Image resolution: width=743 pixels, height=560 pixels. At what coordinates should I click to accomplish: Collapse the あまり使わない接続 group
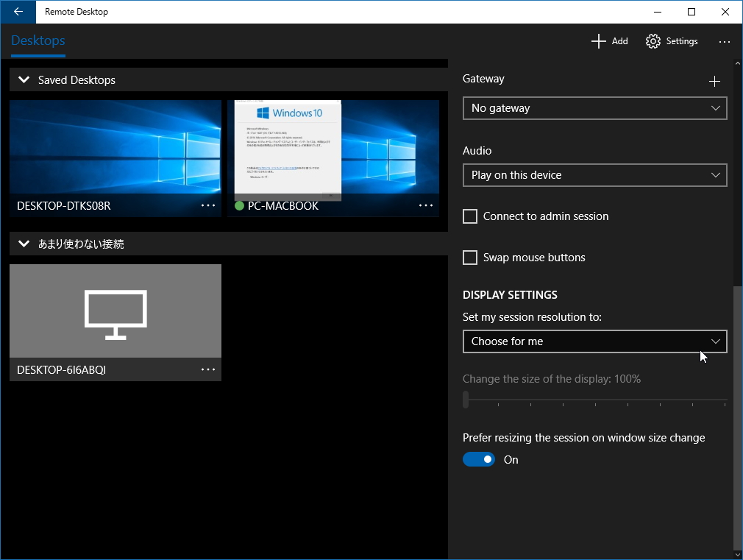[x=24, y=244]
